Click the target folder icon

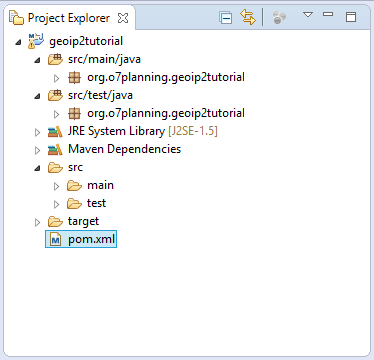55,221
